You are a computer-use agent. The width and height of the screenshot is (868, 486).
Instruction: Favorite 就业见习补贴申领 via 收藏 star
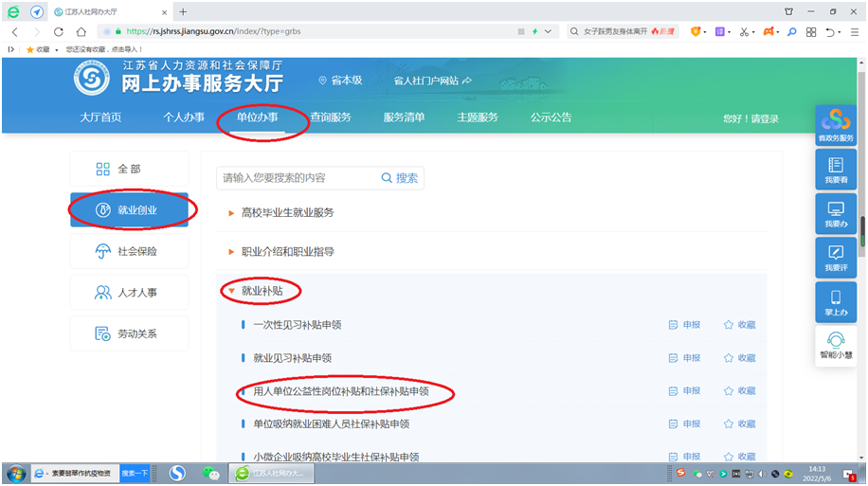[x=739, y=358]
